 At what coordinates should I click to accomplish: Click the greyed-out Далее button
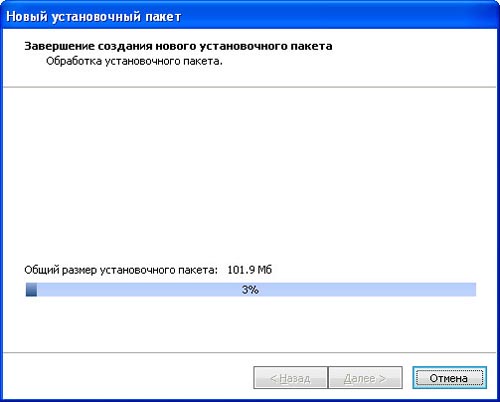(x=365, y=378)
